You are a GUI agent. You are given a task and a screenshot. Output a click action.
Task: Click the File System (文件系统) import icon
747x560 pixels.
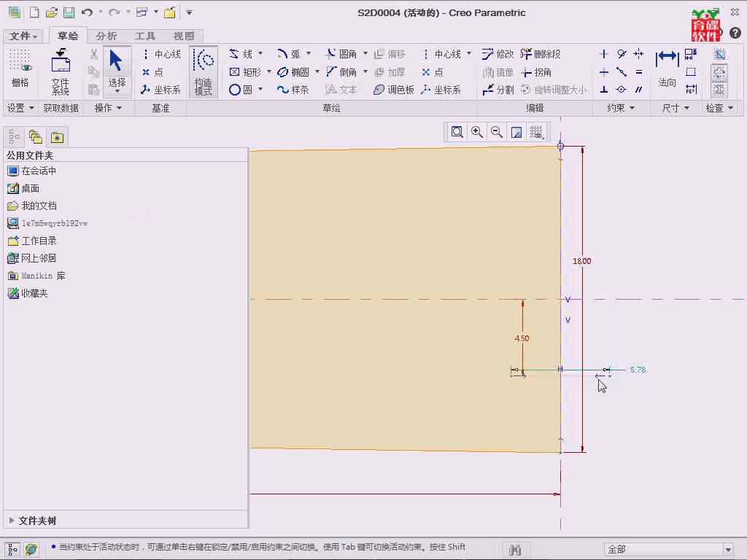point(61,72)
